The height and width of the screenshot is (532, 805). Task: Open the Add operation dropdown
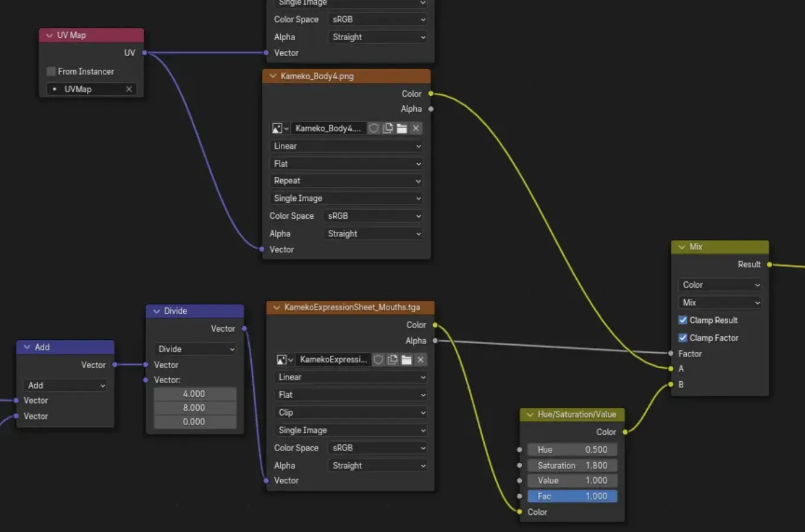click(65, 385)
